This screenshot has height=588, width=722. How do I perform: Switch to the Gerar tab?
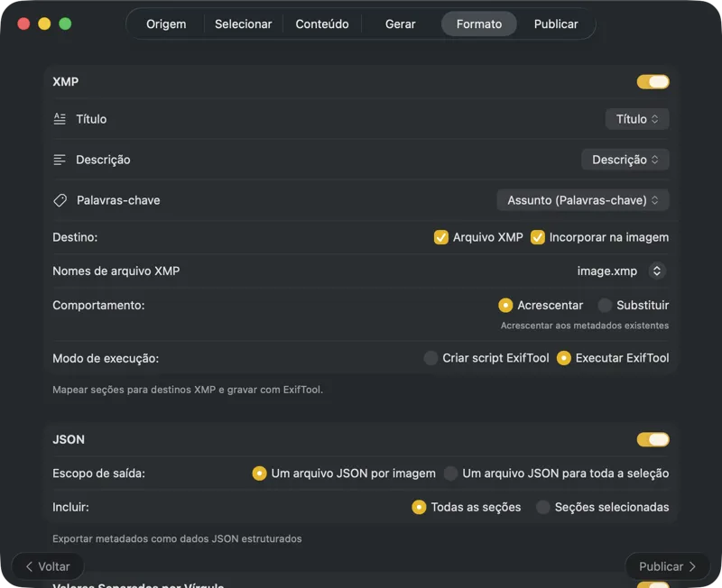click(399, 24)
